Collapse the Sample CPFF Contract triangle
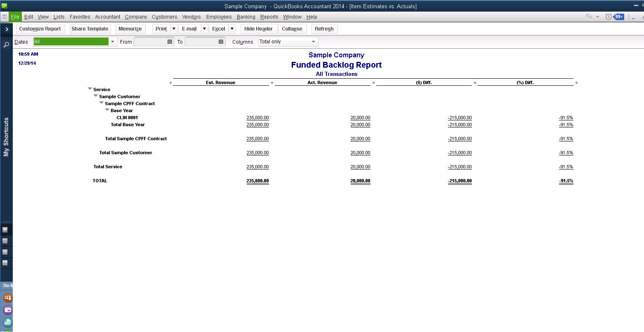 click(101, 103)
